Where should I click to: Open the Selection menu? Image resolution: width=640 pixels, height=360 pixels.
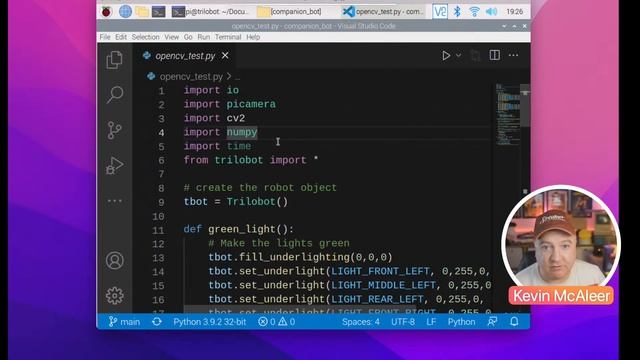click(145, 37)
